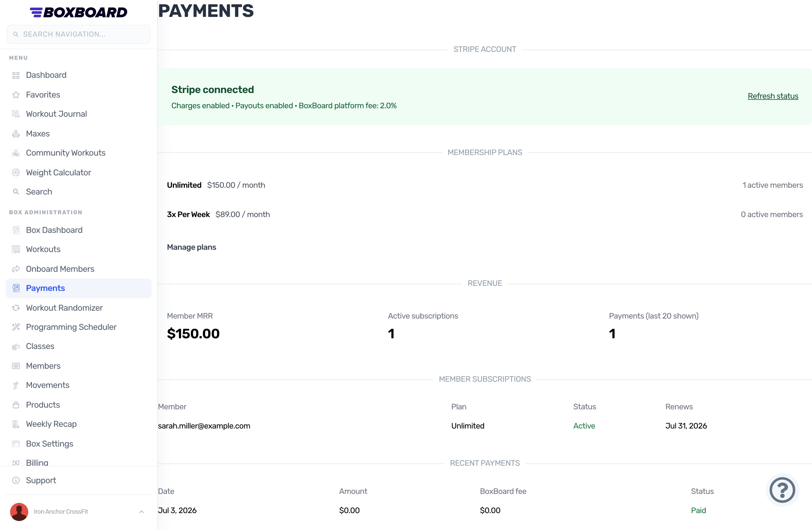
Task: Click the Workout Journal icon
Action: coord(16,114)
